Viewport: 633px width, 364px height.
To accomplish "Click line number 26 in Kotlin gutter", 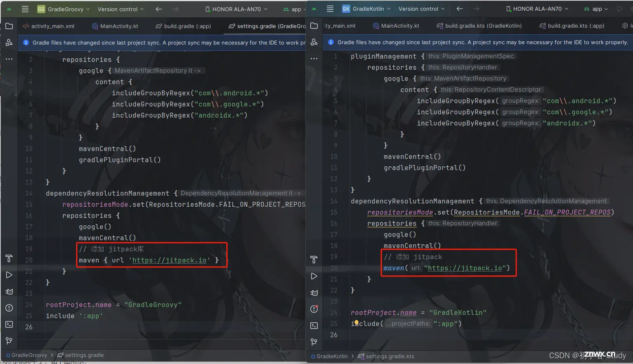I will click(x=333, y=335).
